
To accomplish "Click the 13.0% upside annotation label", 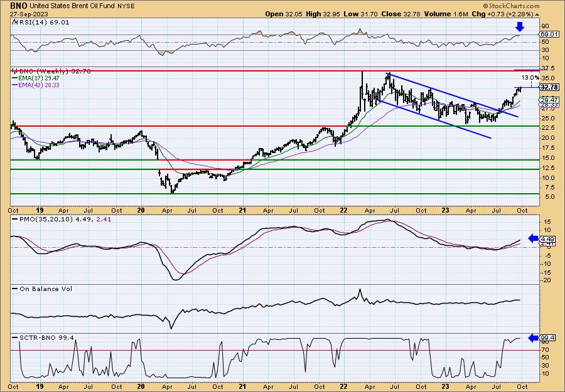I will click(x=530, y=77).
